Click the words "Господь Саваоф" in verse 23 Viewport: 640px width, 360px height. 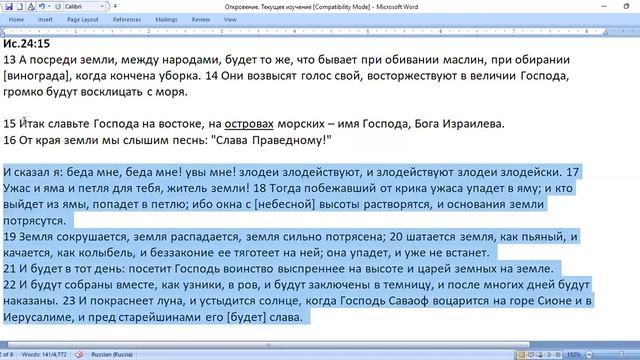tap(384, 301)
